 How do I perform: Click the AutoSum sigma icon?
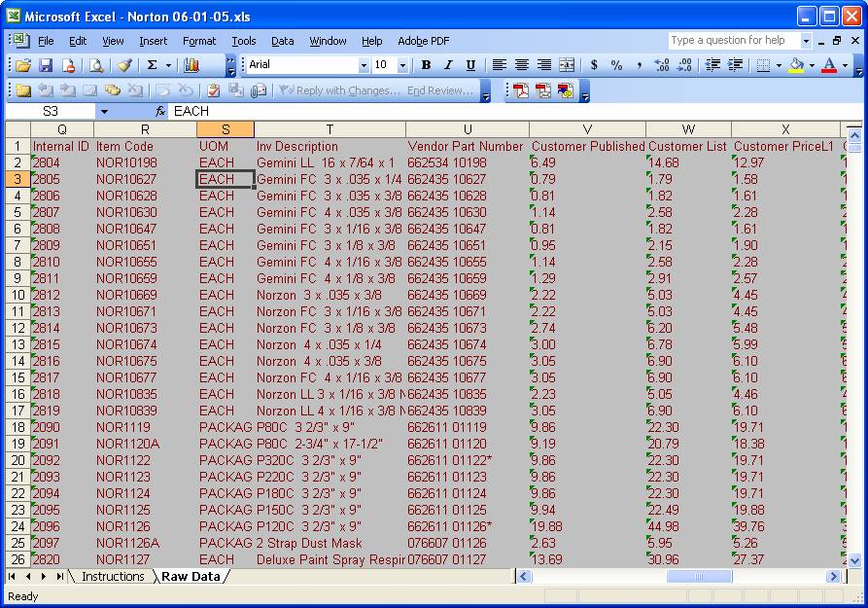coord(152,65)
